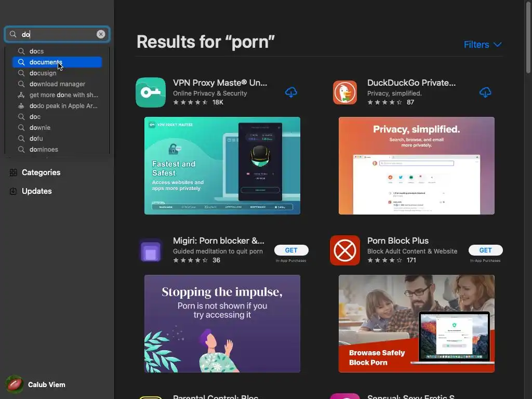This screenshot has height=399, width=532.
Task: Click the magnifier icon in the search field
Action: click(13, 34)
